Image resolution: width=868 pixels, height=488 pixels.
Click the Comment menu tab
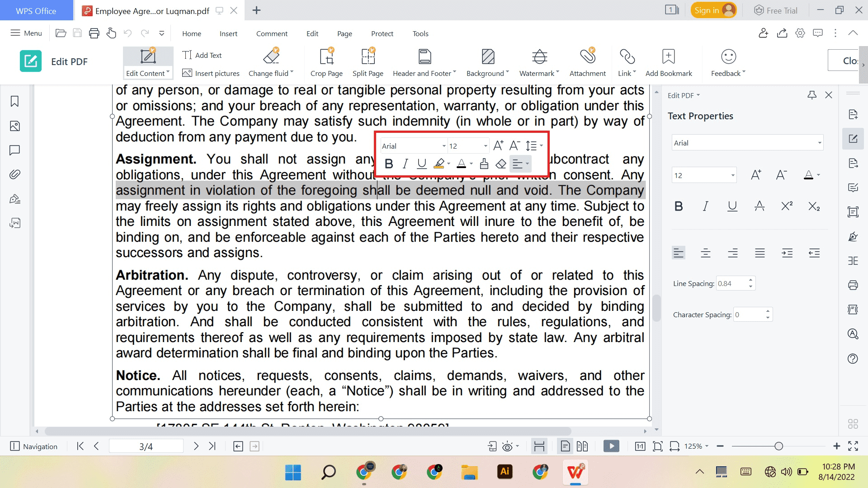[x=272, y=33]
